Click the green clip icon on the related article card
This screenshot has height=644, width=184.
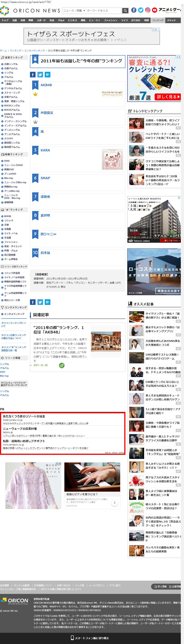click(x=62, y=365)
